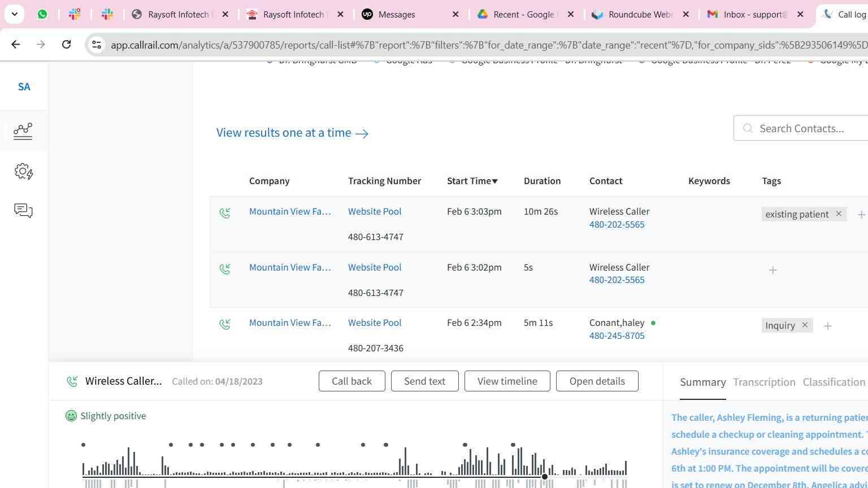Screen dimensions: 868x488
Task: Click the View timeline button
Action: (507, 381)
